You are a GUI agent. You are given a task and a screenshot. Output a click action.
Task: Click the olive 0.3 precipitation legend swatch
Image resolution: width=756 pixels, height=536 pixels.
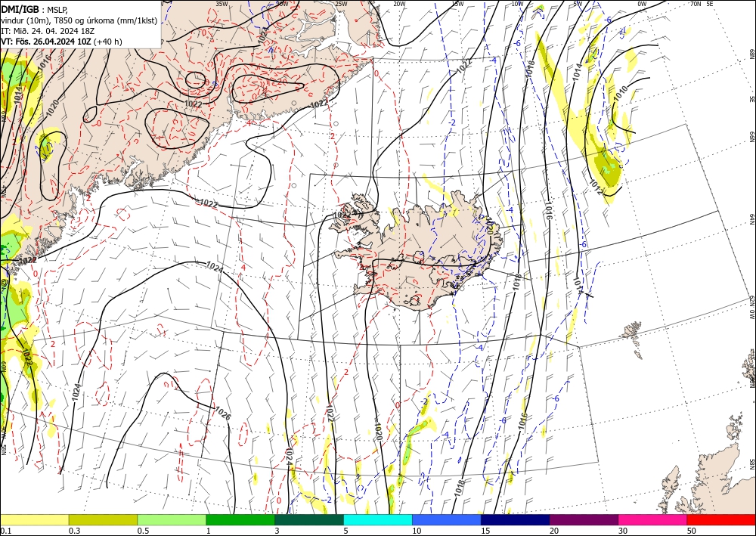tap(103, 519)
